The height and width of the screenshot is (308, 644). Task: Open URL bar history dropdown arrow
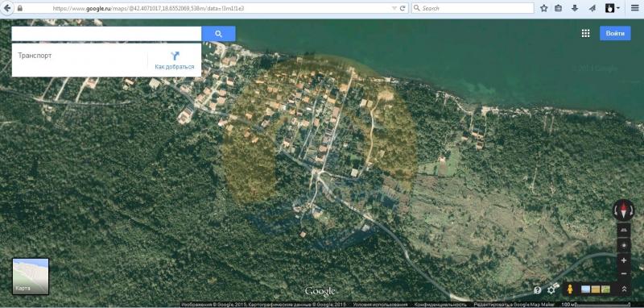point(394,8)
